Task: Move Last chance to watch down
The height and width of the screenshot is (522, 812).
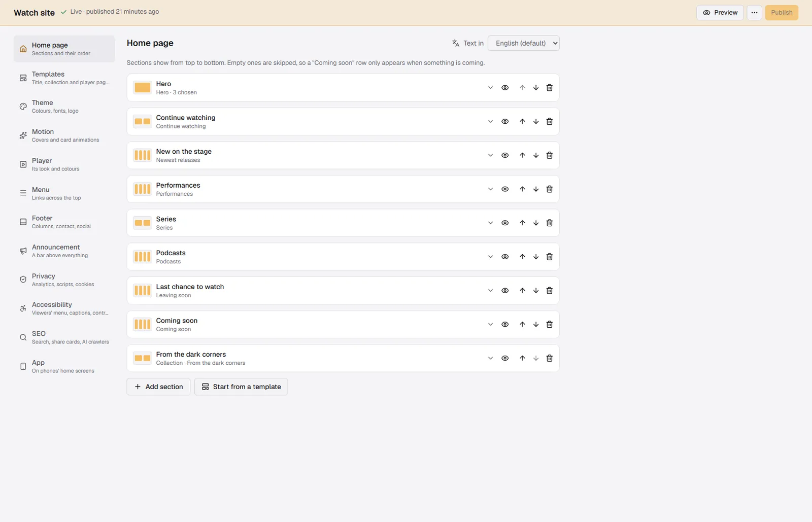Action: pyautogui.click(x=536, y=291)
